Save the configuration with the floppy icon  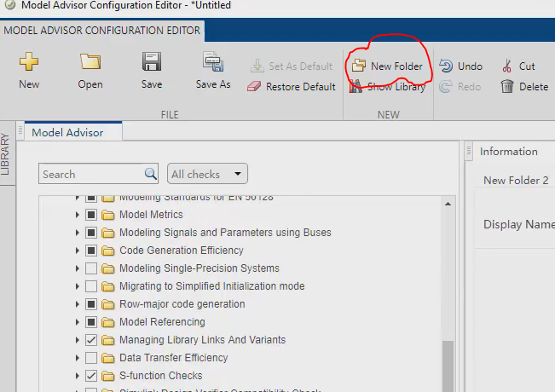click(x=152, y=61)
